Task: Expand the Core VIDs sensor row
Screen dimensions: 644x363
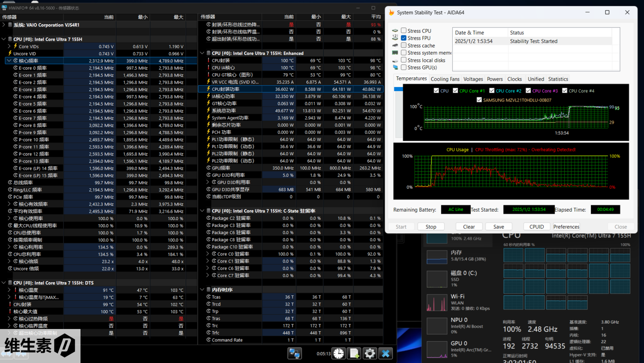Action: pyautogui.click(x=9, y=47)
